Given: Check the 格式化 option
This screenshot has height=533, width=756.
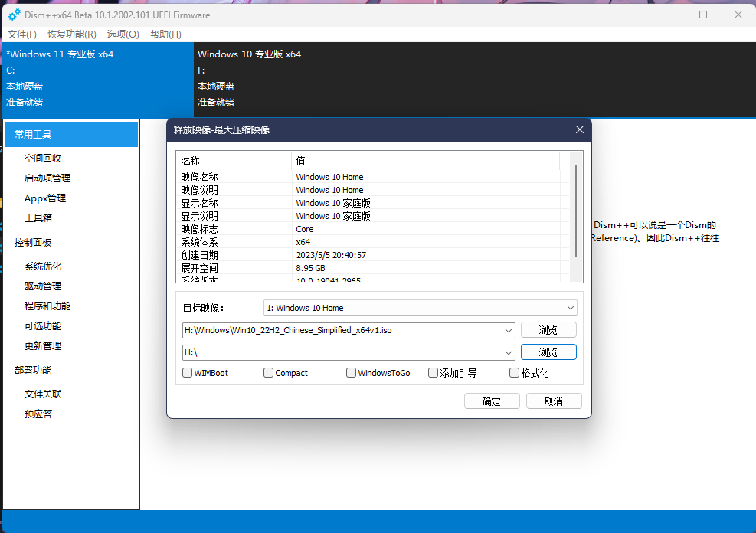Looking at the screenshot, I should 515,372.
